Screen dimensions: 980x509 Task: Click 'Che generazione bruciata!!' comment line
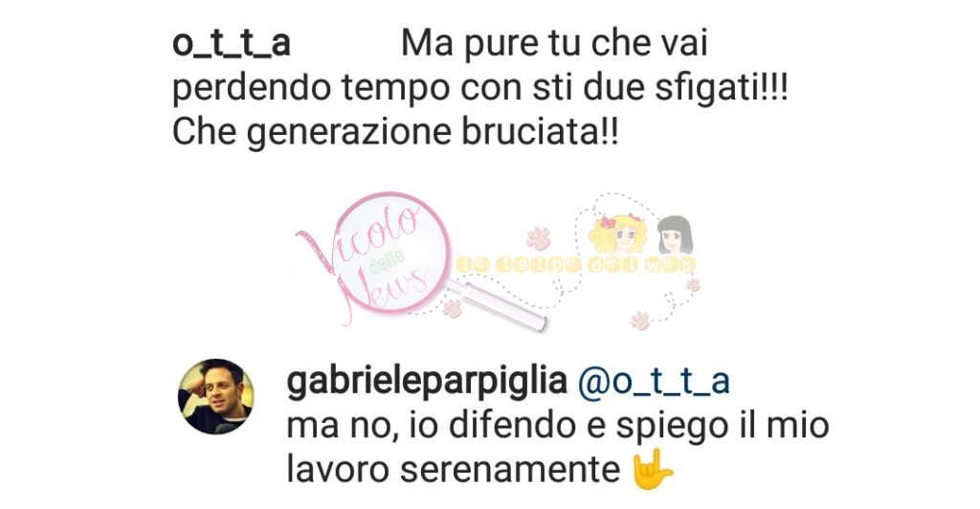click(x=395, y=132)
